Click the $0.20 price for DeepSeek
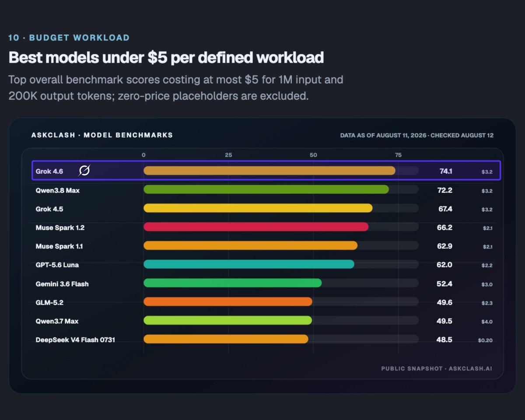This screenshot has height=420, width=525. point(485,340)
